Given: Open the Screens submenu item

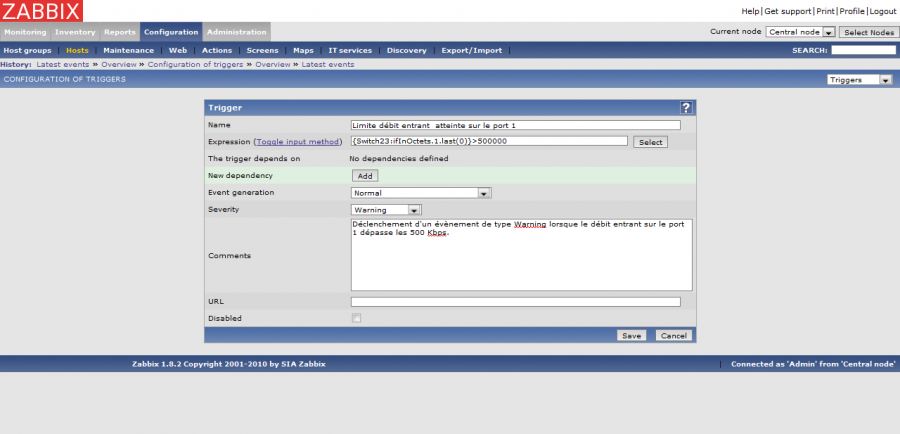Looking at the screenshot, I should (x=262, y=51).
